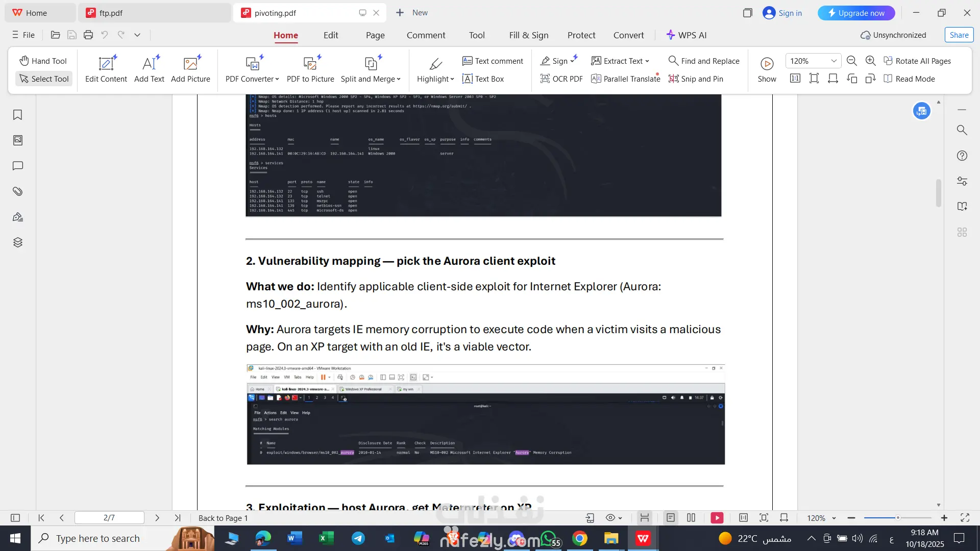Click the Snip and Pin tool
Image resolution: width=980 pixels, height=551 pixels.
coord(696,79)
